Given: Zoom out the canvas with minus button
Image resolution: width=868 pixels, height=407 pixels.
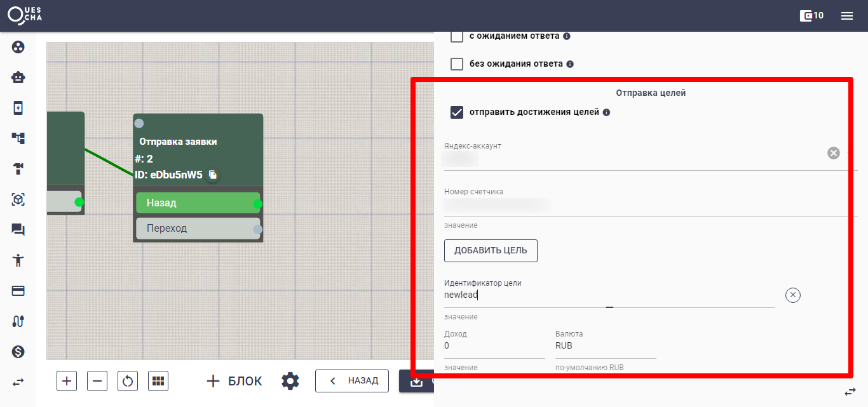Looking at the screenshot, I should (97, 381).
